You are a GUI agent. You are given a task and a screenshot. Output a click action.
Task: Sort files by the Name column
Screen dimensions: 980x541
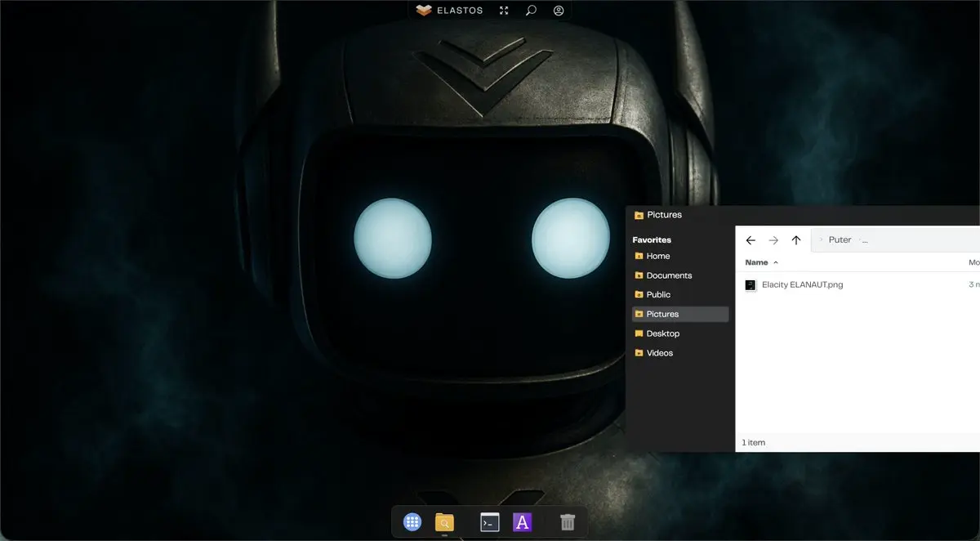[x=757, y=262]
